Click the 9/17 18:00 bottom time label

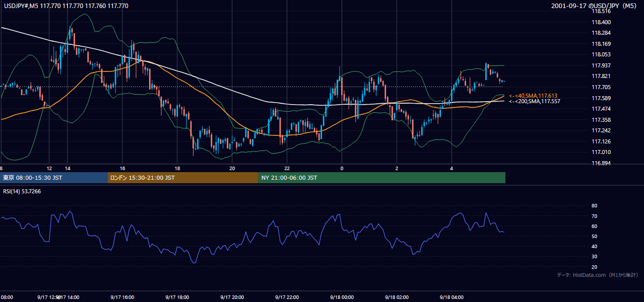[x=177, y=297]
